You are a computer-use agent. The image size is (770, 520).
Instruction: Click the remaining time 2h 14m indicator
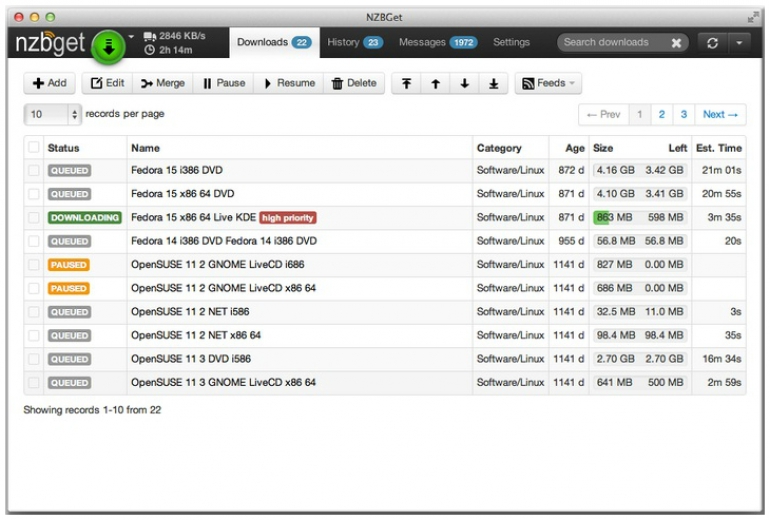tap(169, 50)
